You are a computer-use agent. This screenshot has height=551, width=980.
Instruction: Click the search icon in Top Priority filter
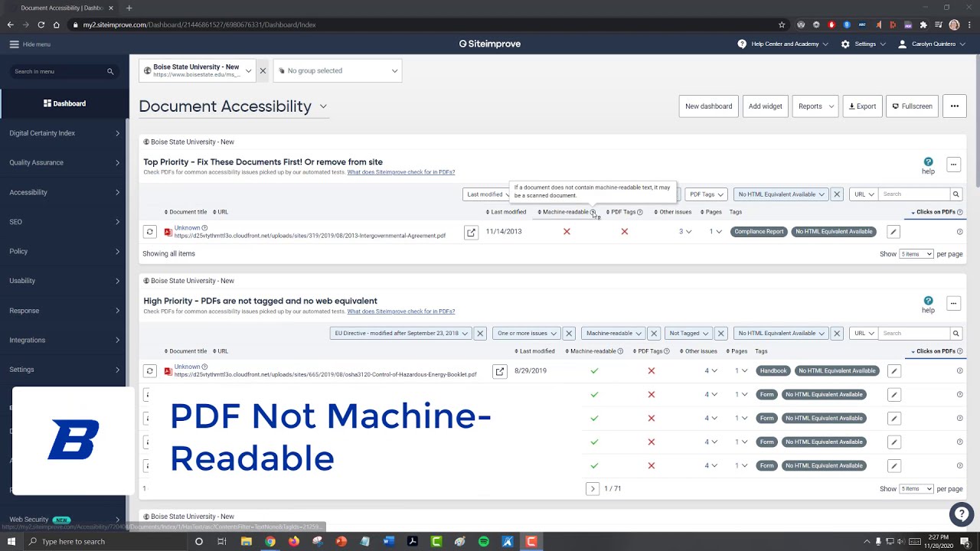click(x=955, y=194)
